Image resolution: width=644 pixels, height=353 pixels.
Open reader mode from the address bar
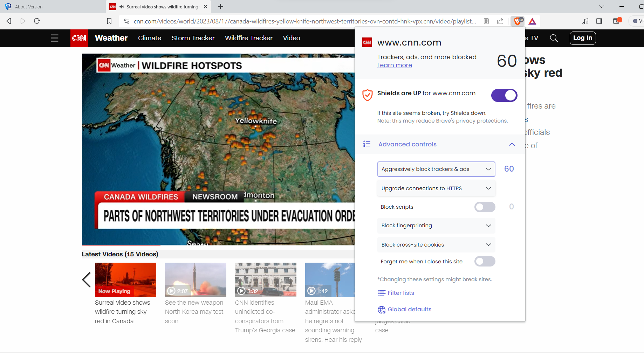point(486,21)
